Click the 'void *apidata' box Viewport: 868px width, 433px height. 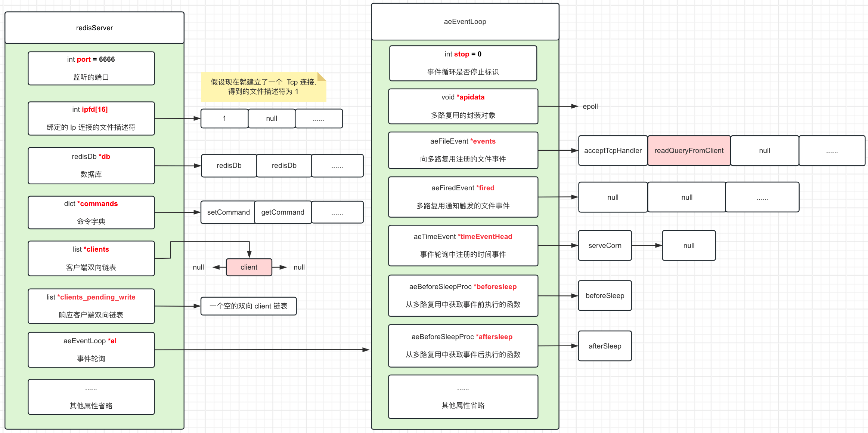[463, 106]
